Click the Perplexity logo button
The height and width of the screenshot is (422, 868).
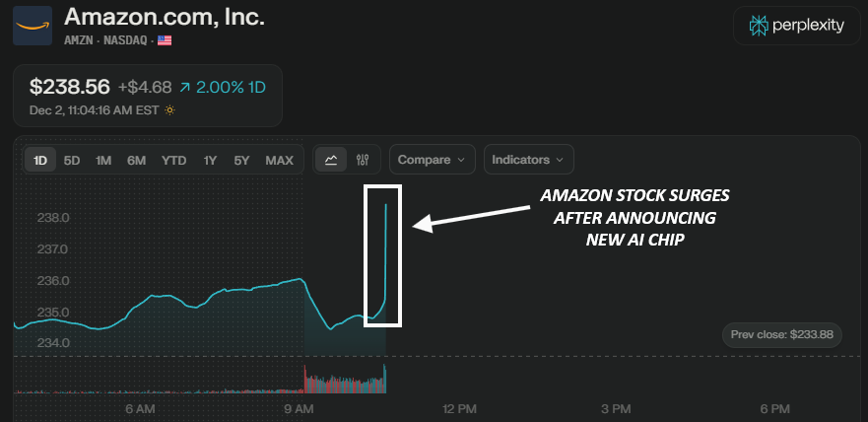click(797, 26)
